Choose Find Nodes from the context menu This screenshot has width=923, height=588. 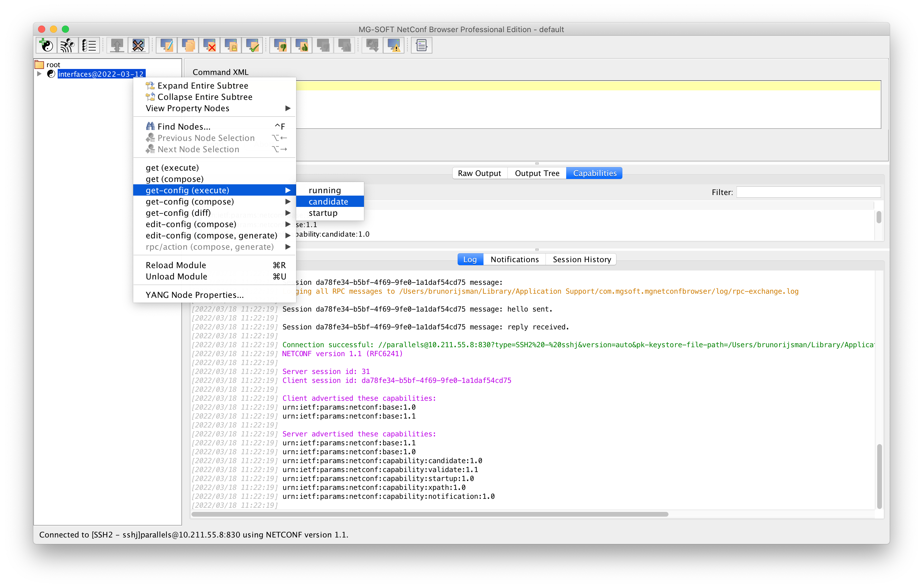click(183, 126)
